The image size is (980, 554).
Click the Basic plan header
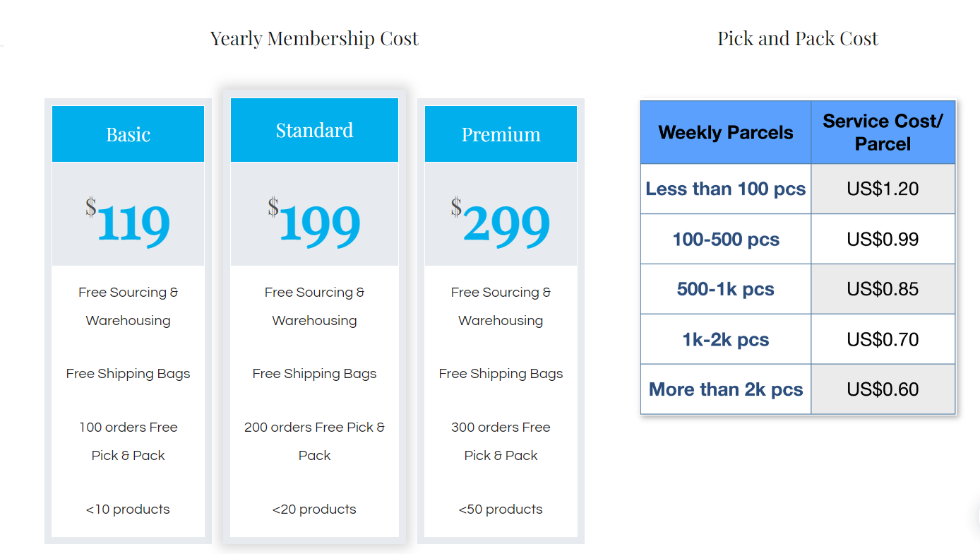[128, 134]
